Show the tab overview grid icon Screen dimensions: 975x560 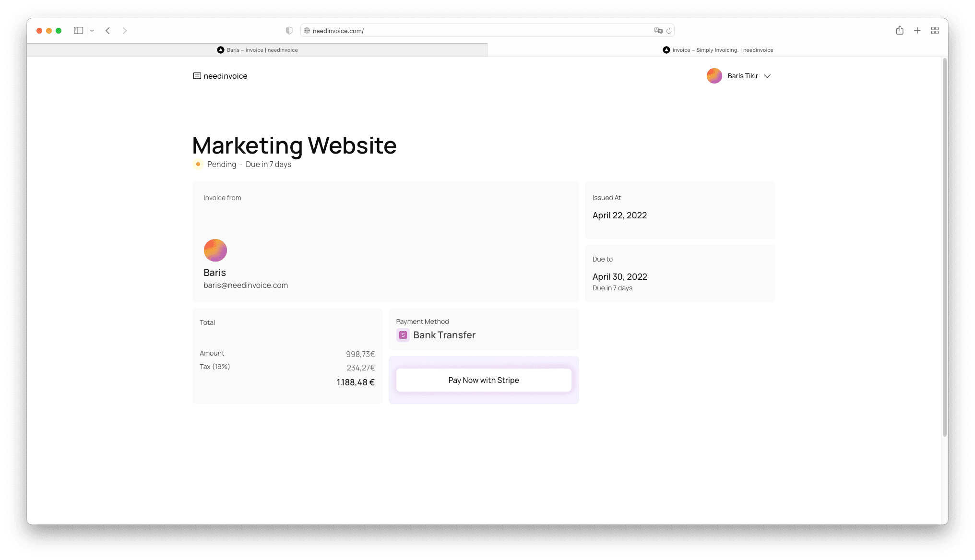click(935, 31)
